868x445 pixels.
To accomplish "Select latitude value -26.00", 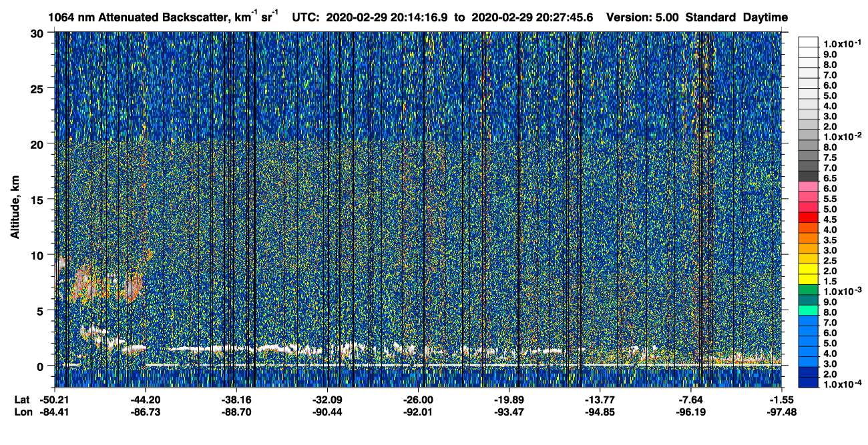I will pos(418,400).
